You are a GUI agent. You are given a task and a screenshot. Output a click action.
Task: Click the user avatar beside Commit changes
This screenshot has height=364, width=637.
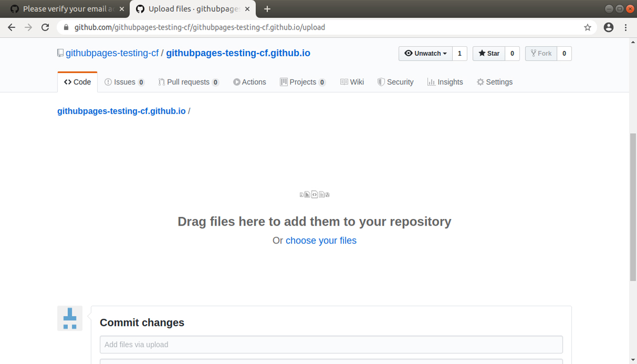pos(70,318)
